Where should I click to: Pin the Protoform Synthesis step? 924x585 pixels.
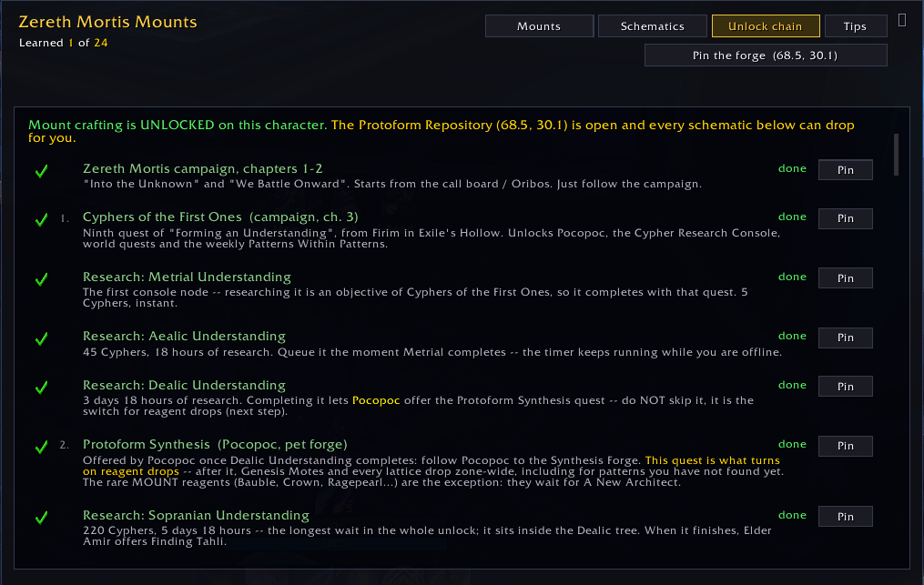846,446
